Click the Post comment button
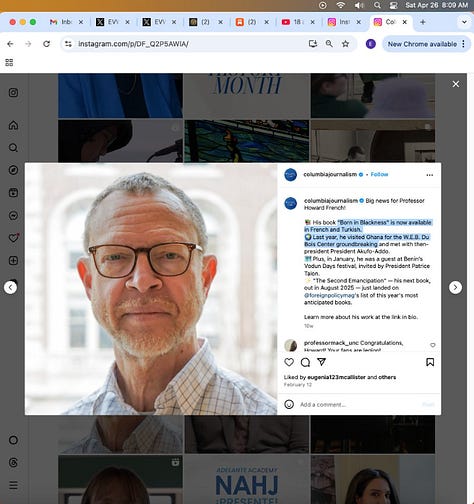 (428, 405)
